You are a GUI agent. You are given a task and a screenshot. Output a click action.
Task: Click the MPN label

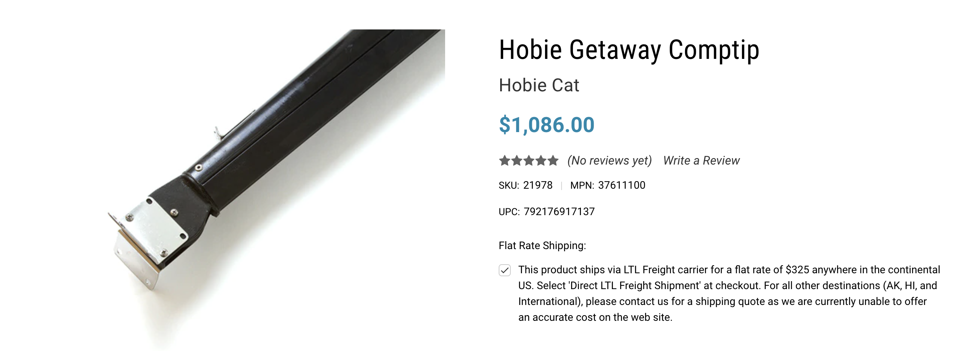582,185
